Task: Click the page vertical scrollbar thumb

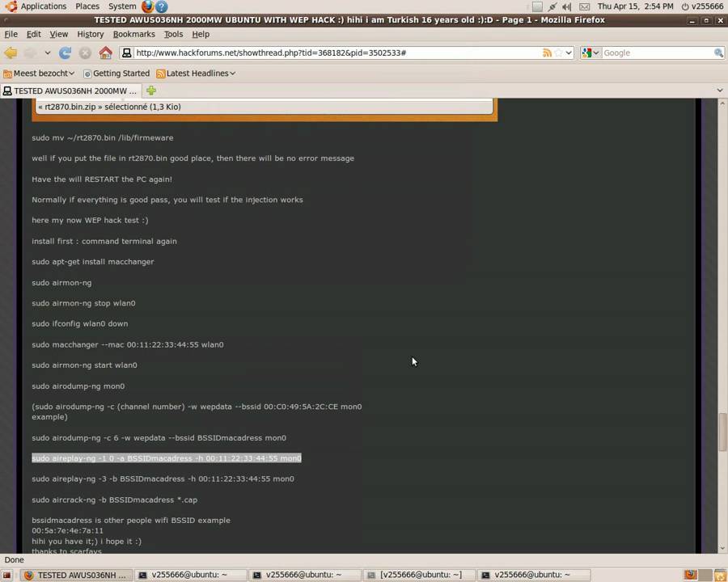Action: 722,432
